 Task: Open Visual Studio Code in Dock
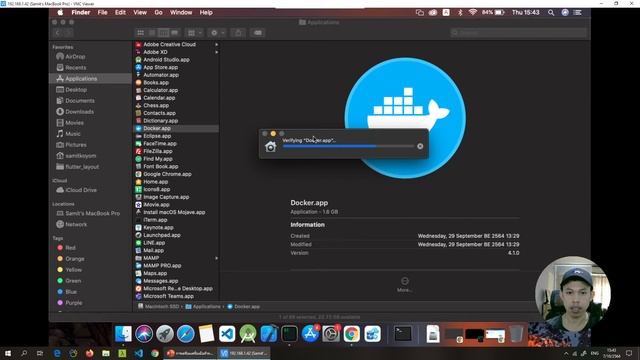point(227,334)
